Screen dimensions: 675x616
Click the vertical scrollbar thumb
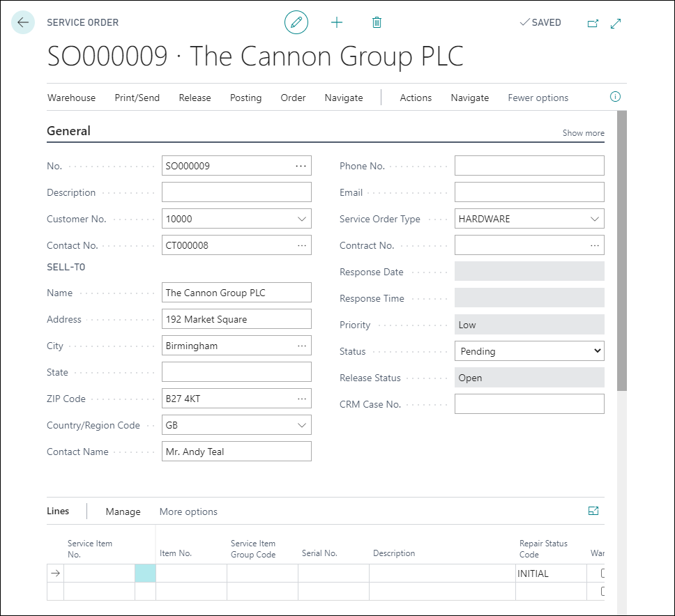[x=621, y=251]
